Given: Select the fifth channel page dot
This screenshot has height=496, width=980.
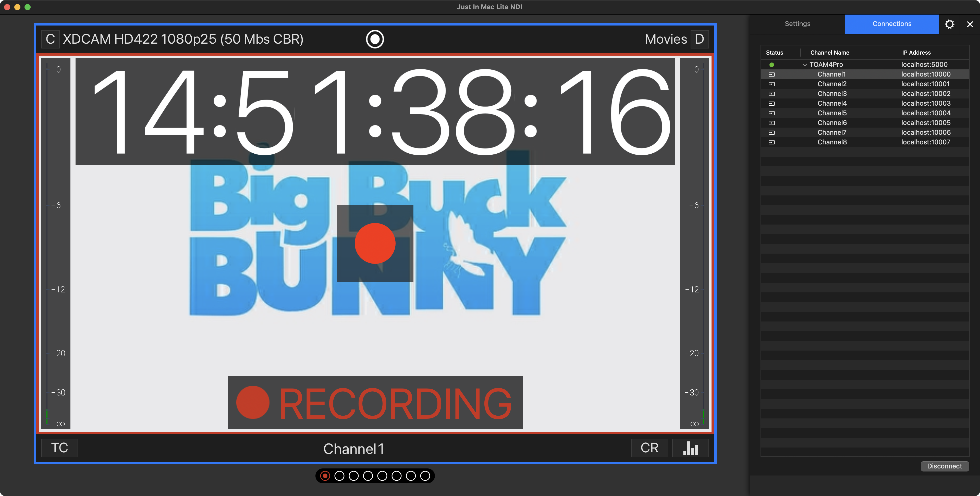Looking at the screenshot, I should 382,476.
